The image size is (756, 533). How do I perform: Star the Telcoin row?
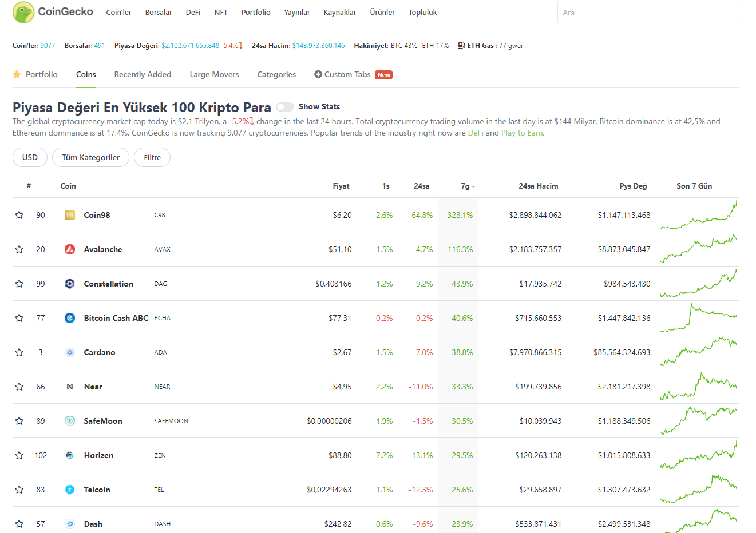click(x=19, y=490)
